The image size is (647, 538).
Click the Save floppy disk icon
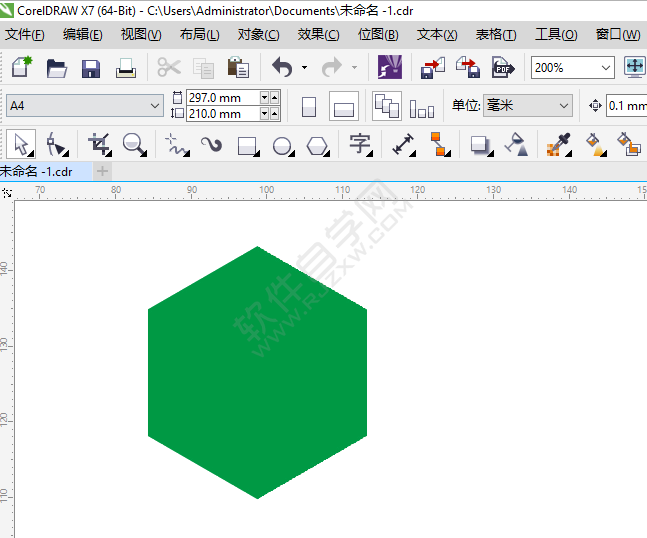tap(91, 68)
